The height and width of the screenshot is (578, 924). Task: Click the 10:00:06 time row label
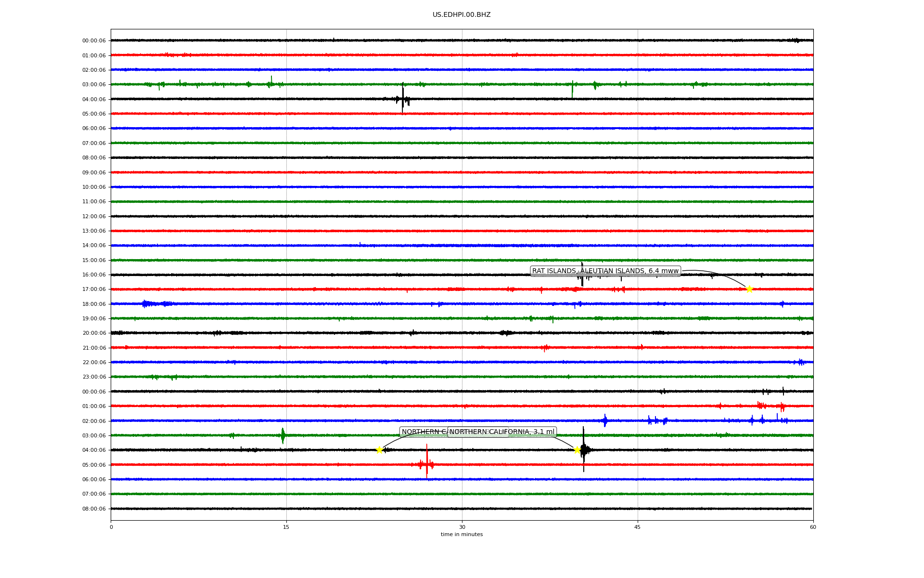[x=94, y=187]
